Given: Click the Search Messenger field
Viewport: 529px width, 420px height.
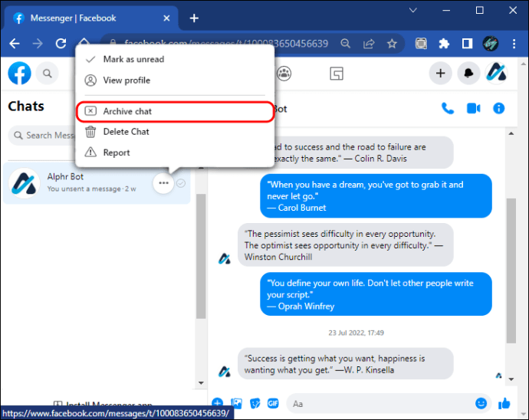Looking at the screenshot, I should pos(42,136).
